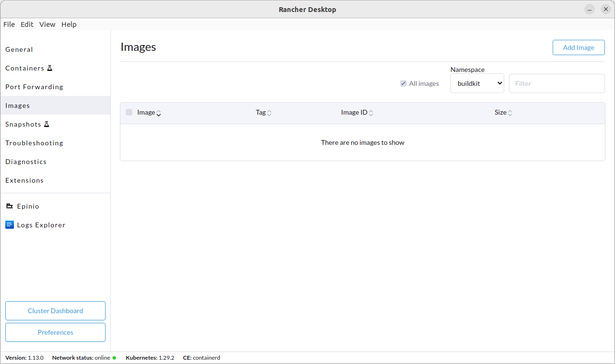Sort by Image ID column arrow icon
This screenshot has width=615, height=364.
[x=371, y=113]
